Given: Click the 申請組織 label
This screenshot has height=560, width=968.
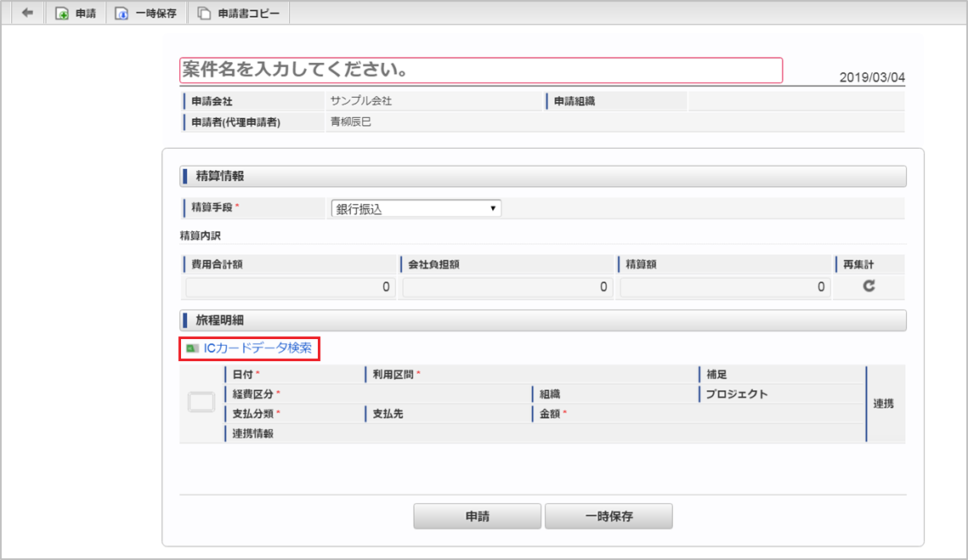Looking at the screenshot, I should [575, 101].
